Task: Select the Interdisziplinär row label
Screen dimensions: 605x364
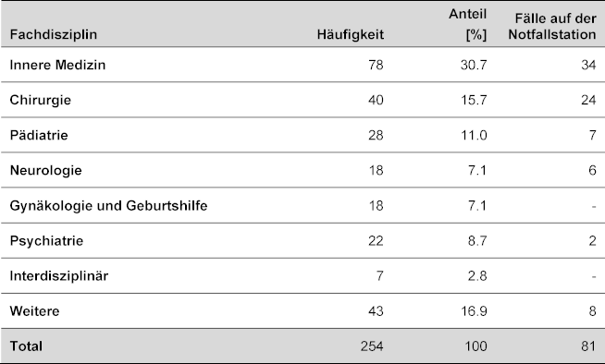Action: point(59,276)
